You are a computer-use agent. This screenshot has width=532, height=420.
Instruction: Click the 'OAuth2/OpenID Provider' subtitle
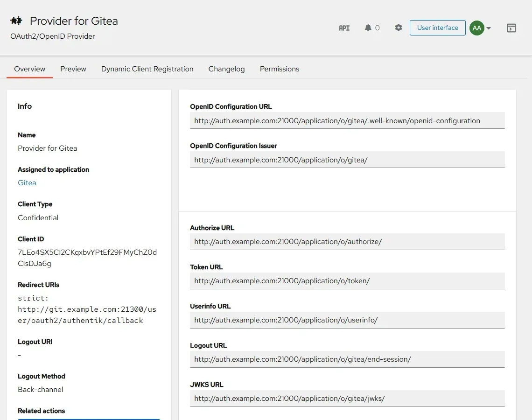(53, 36)
